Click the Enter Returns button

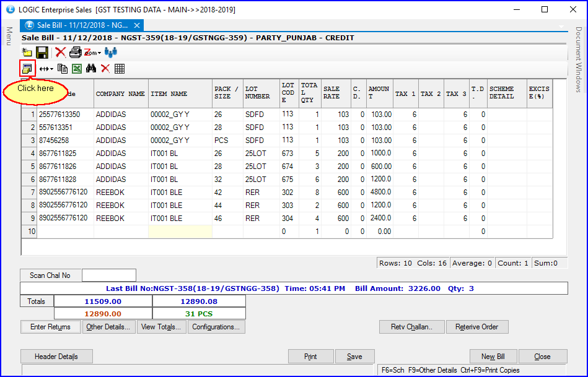50,327
